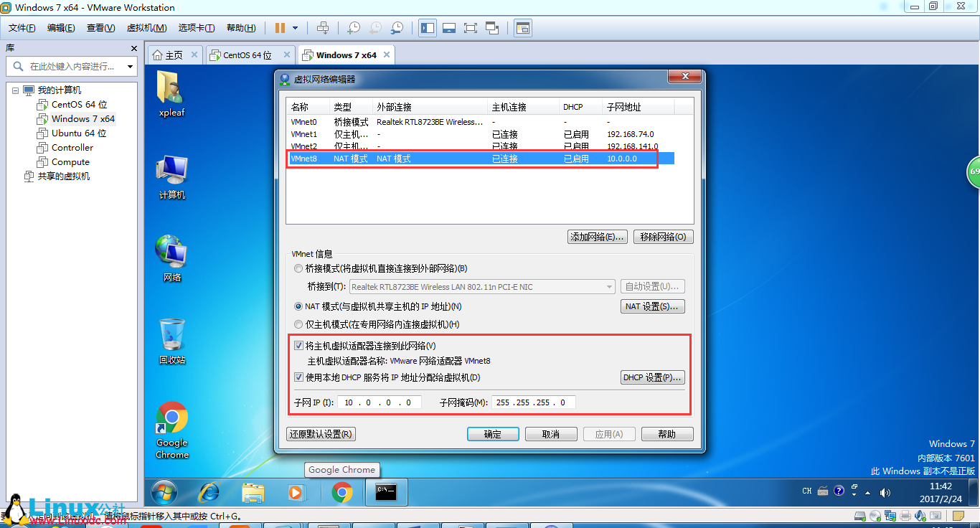Open the 虚拟机(M) menu
980x528 pixels.
tap(146, 28)
